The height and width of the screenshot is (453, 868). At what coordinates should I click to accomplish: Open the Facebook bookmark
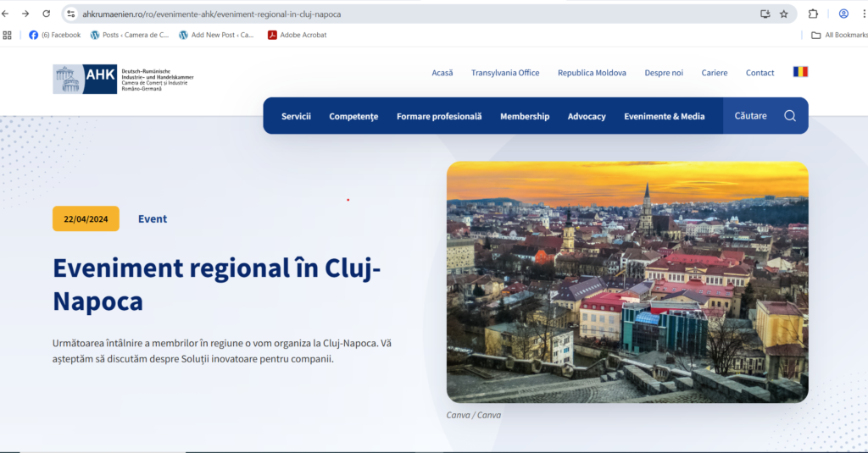[x=55, y=35]
